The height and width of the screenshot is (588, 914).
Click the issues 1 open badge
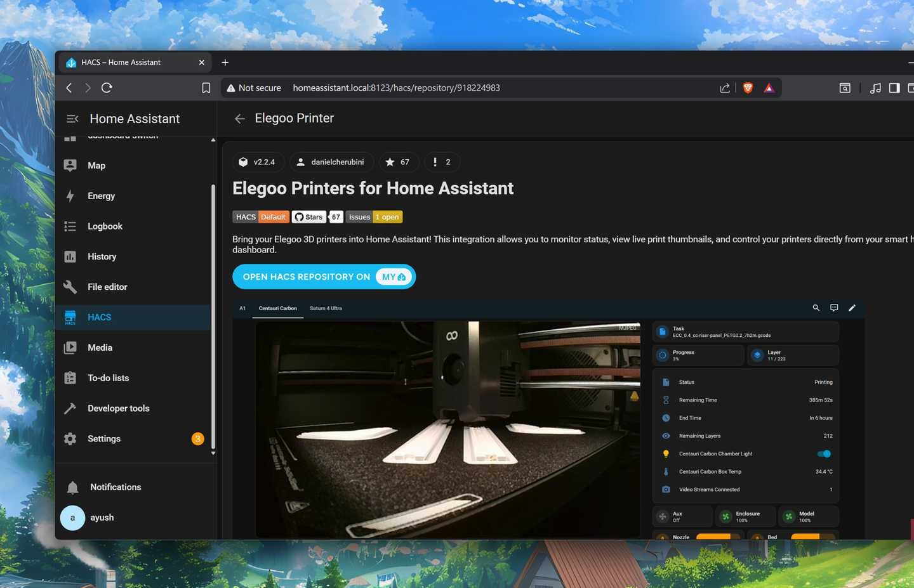(x=374, y=217)
